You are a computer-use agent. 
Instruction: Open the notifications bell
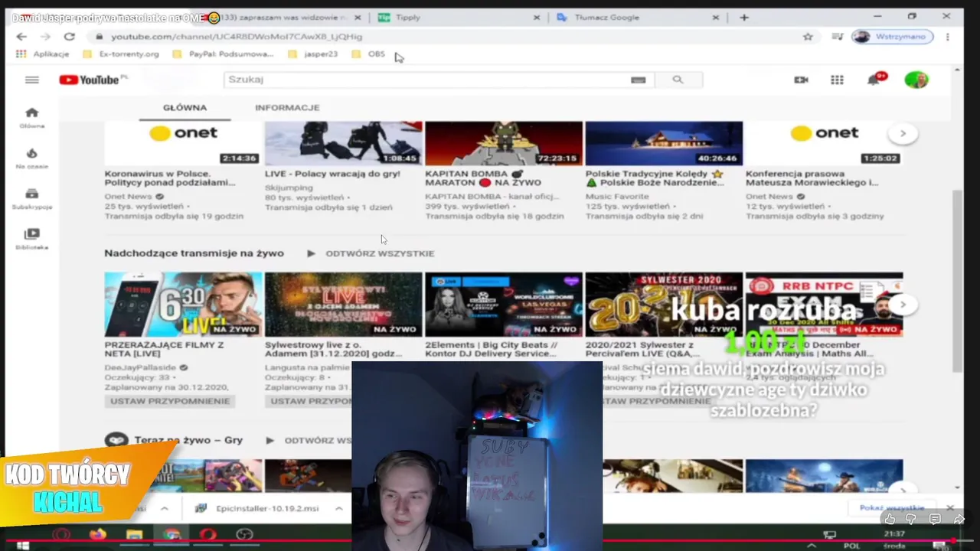click(874, 80)
